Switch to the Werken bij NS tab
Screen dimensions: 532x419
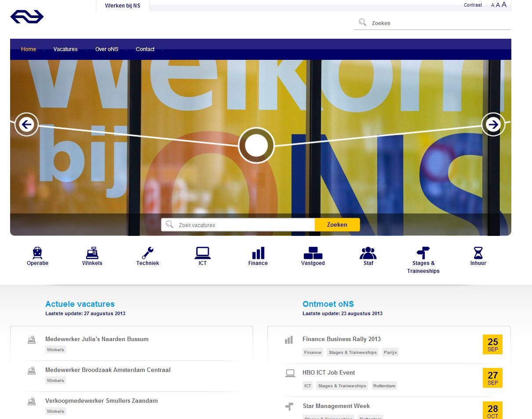(123, 6)
